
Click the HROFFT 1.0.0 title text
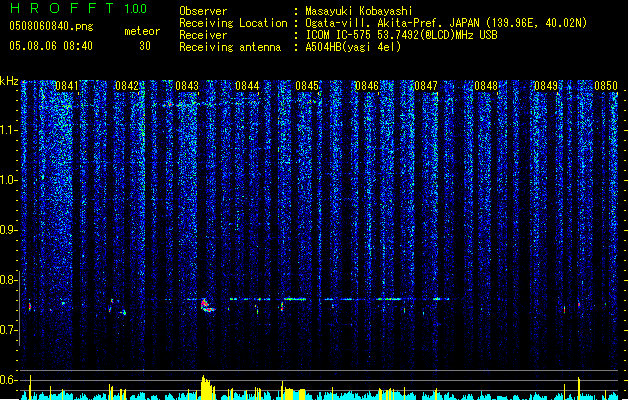[x=79, y=8]
